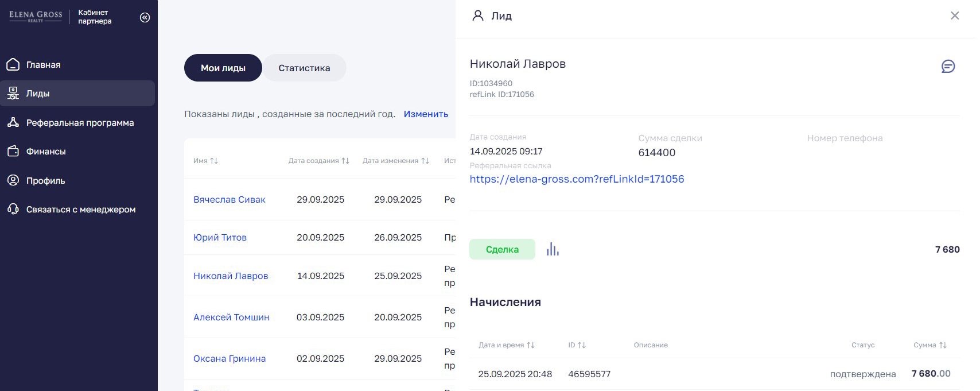Screen dimensions: 980x391
Task: Open the Финансы section
Action: (46, 152)
